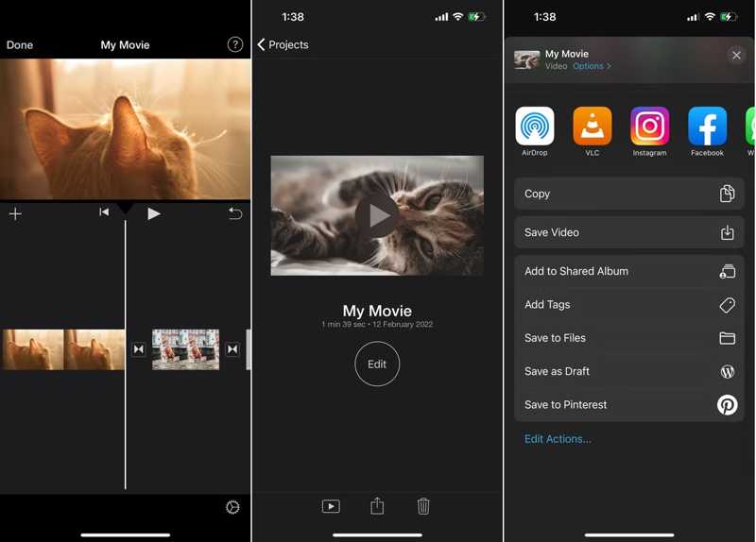
Task: Tap battery indicator in share sheet status bar
Action: coord(728,17)
